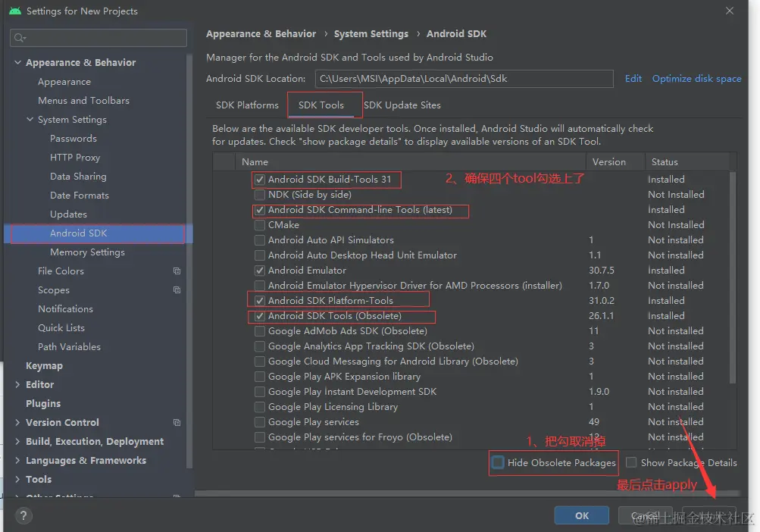Collapse the Appearance & Behavior tree node
The height and width of the screenshot is (532, 760).
(x=18, y=63)
